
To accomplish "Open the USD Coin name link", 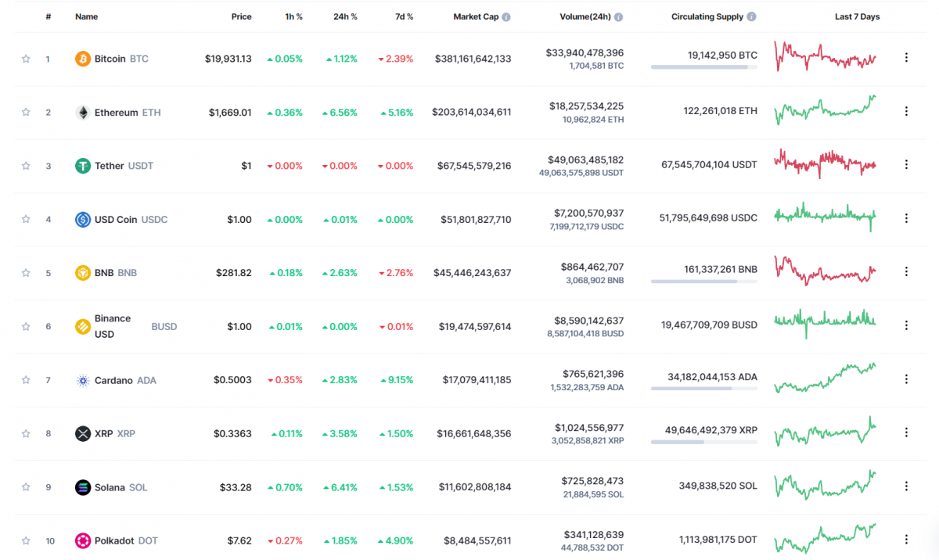I will click(x=116, y=220).
